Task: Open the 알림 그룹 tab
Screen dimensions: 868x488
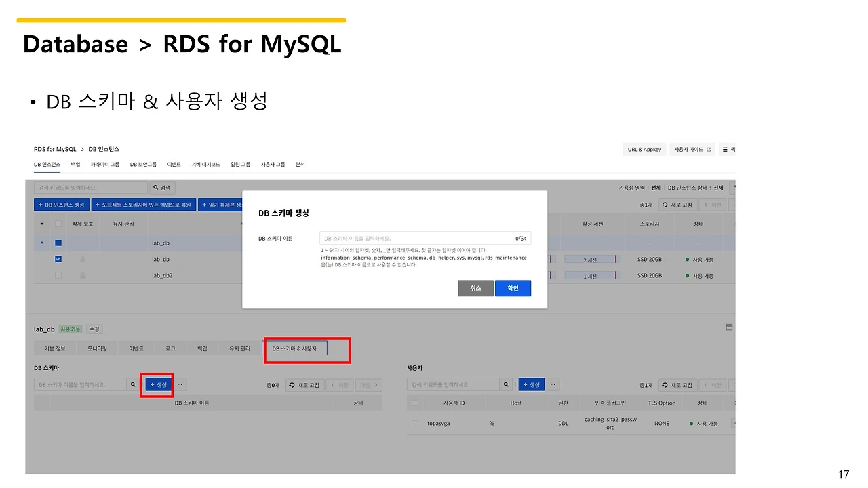Action: coord(241,165)
